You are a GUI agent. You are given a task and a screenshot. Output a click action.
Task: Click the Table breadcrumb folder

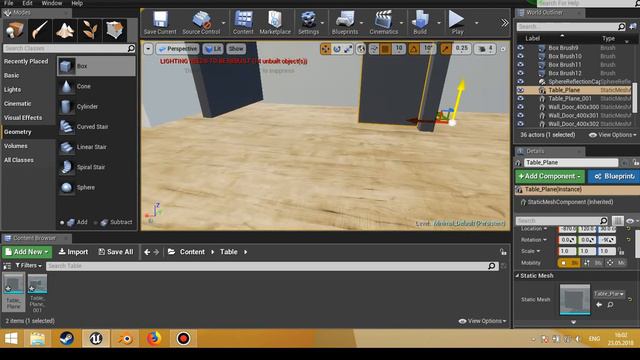(x=229, y=252)
